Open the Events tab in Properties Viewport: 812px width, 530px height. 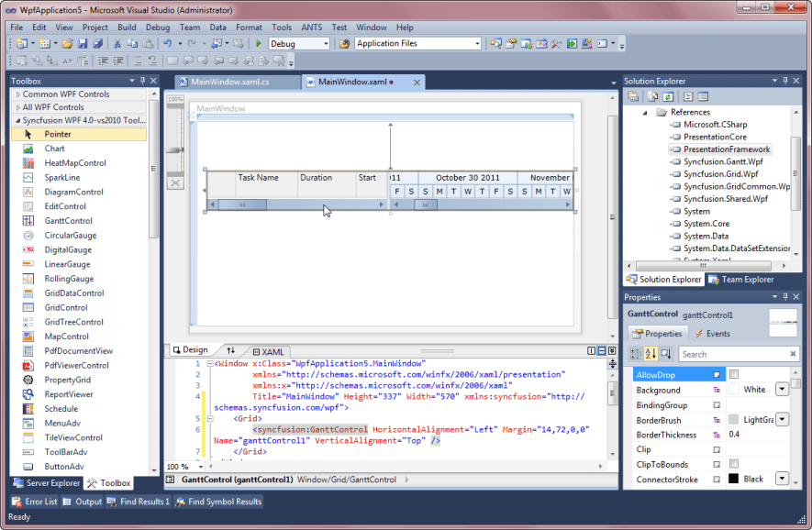pos(712,334)
